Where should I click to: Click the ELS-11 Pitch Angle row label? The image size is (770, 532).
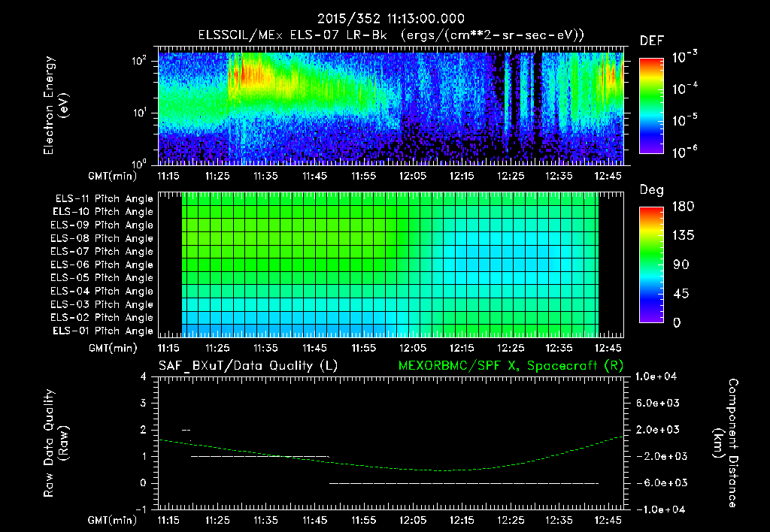click(x=104, y=199)
